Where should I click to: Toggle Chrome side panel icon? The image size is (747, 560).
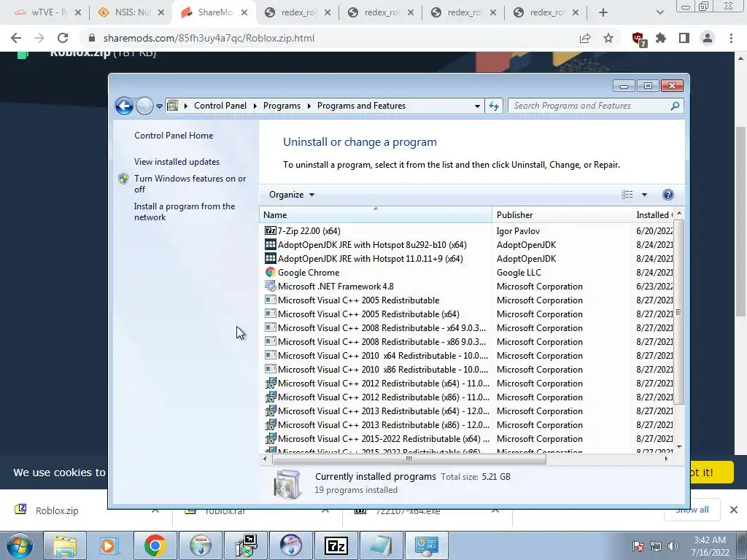coord(684,38)
